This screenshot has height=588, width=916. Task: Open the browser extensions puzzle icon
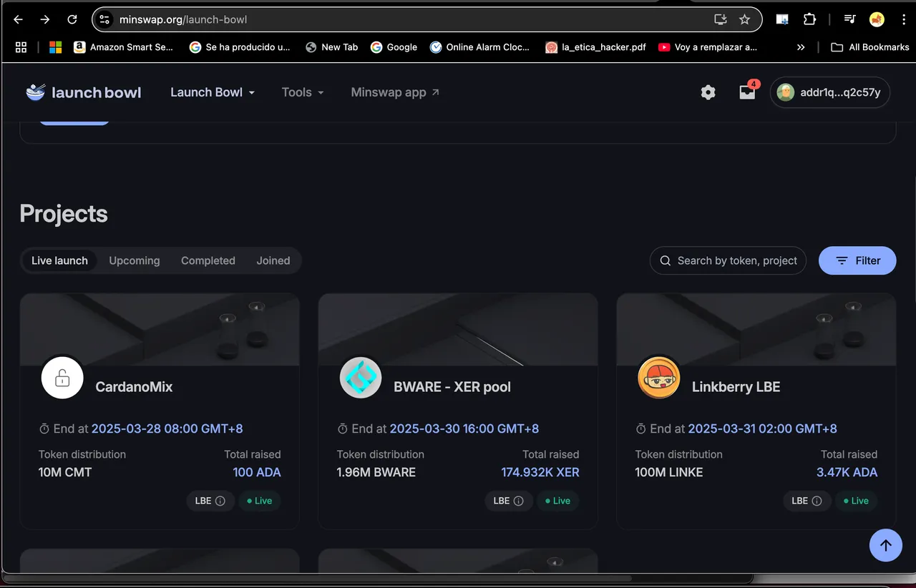(809, 19)
